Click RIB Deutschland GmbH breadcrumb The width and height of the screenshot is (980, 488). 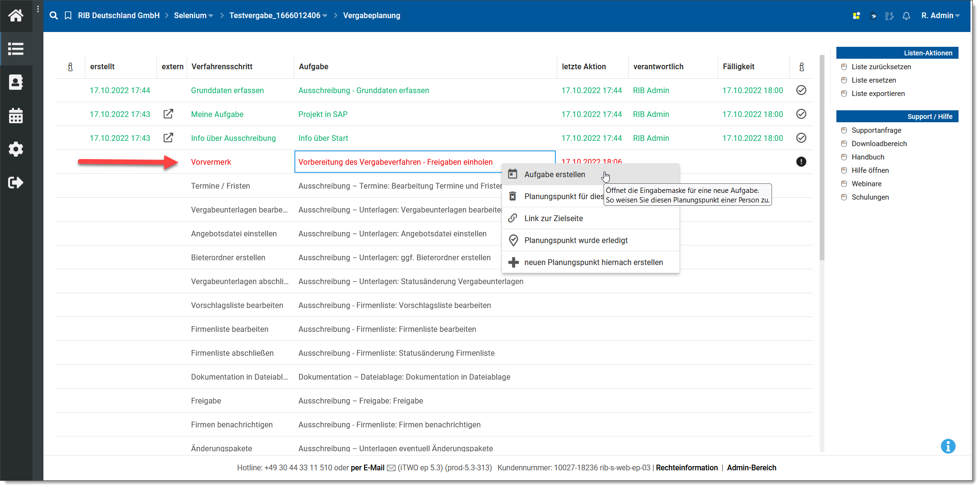coord(119,16)
